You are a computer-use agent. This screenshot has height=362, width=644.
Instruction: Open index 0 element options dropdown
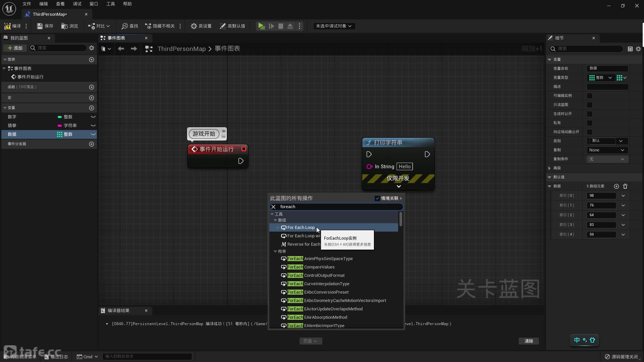point(623,196)
